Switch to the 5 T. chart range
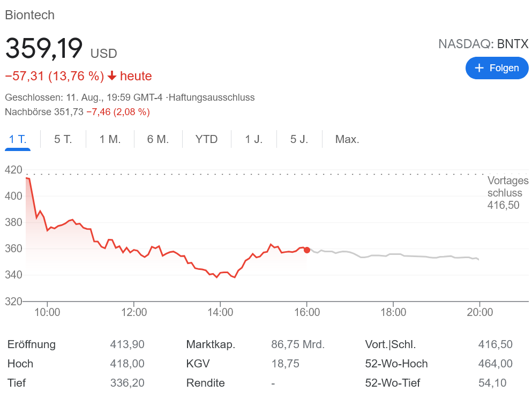The height and width of the screenshot is (399, 532). tap(63, 139)
